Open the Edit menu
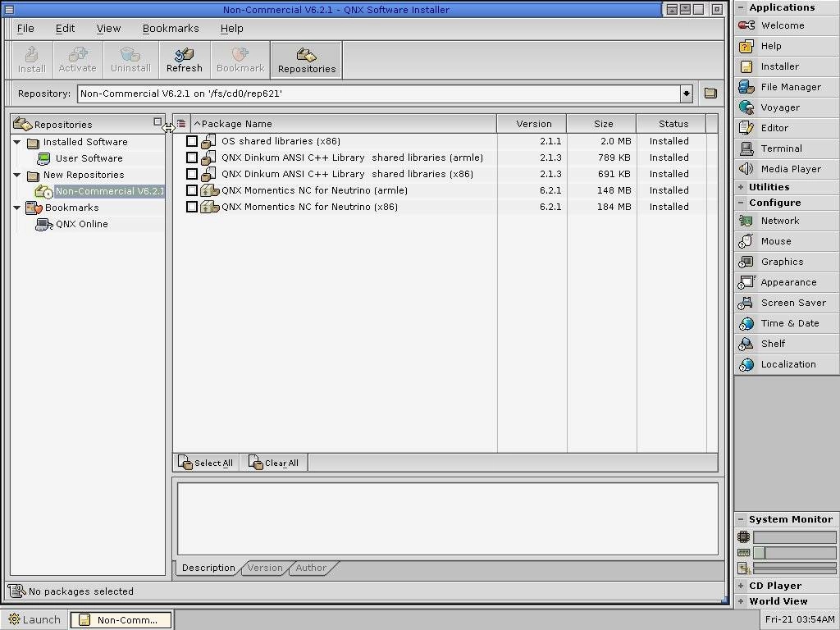Screen dimensions: 840x630 [65, 29]
